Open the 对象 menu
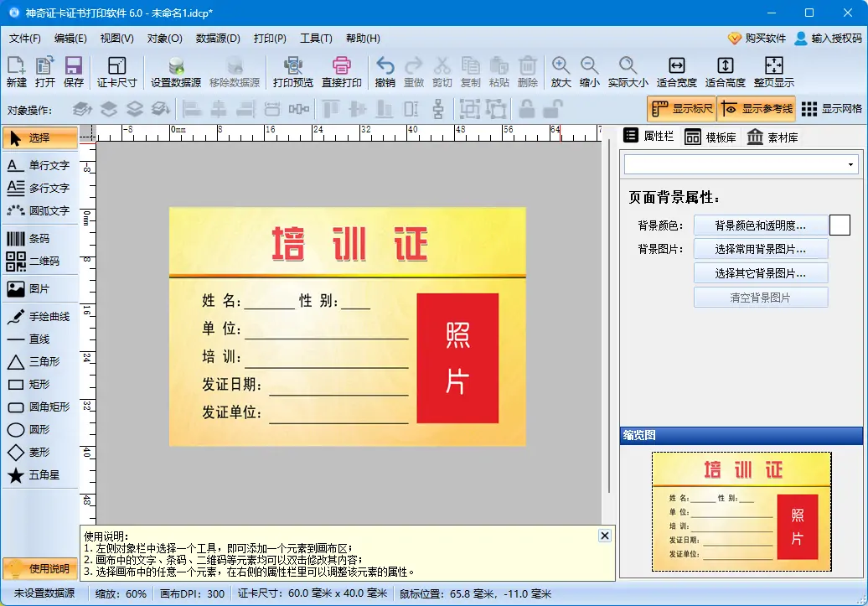Screen dimensions: 868x606 (164, 38)
